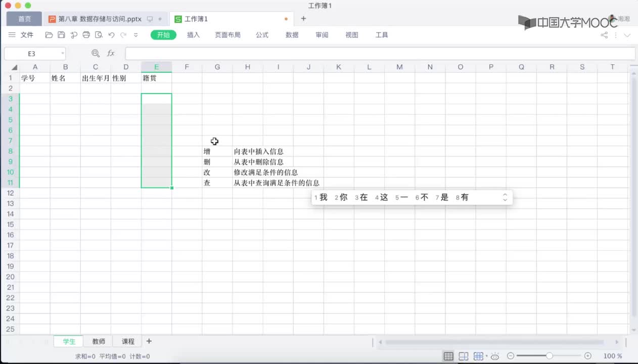This screenshot has height=364, width=638.
Task: Select column header E
Action: (x=156, y=67)
